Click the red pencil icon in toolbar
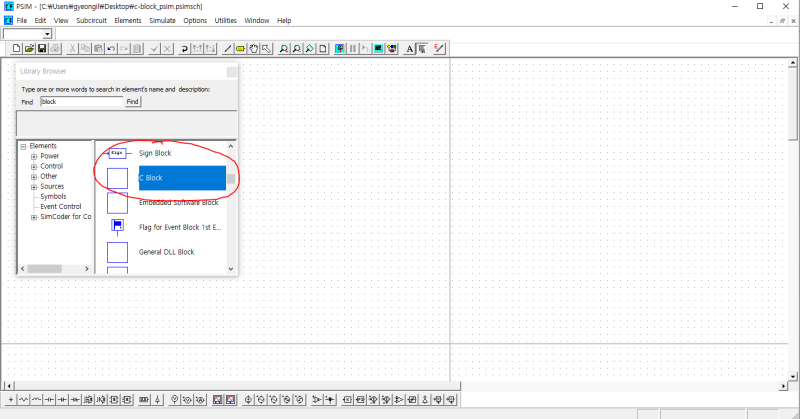Viewport: 800px width, 419px height. [439, 49]
